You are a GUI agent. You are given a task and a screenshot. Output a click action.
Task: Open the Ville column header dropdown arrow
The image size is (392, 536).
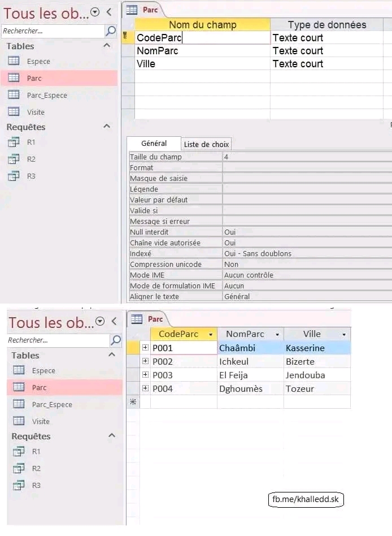(x=343, y=334)
